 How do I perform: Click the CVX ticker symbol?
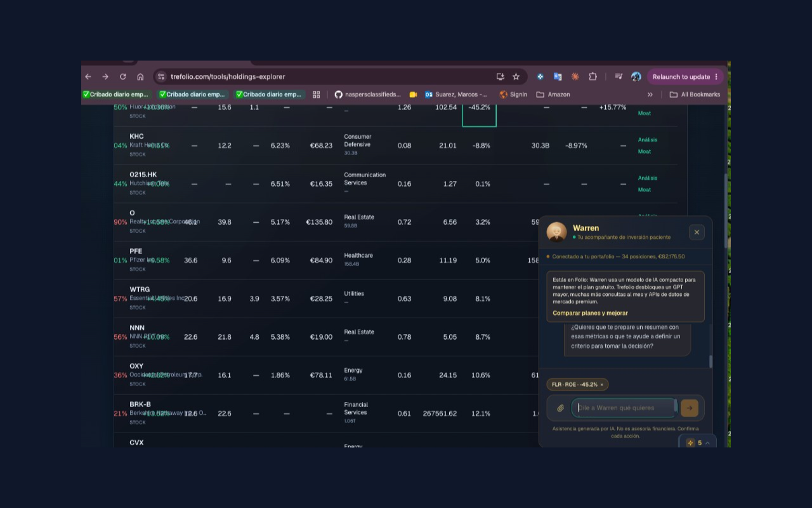point(136,443)
